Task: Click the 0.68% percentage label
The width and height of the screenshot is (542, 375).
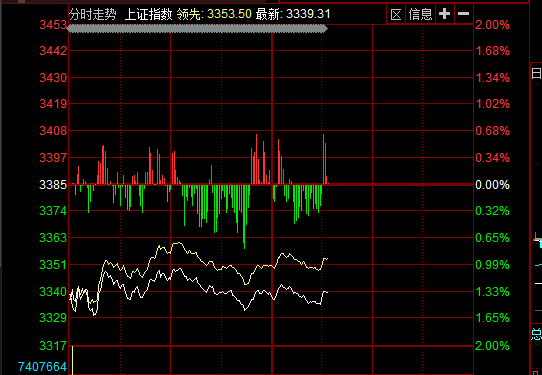Action: point(493,131)
